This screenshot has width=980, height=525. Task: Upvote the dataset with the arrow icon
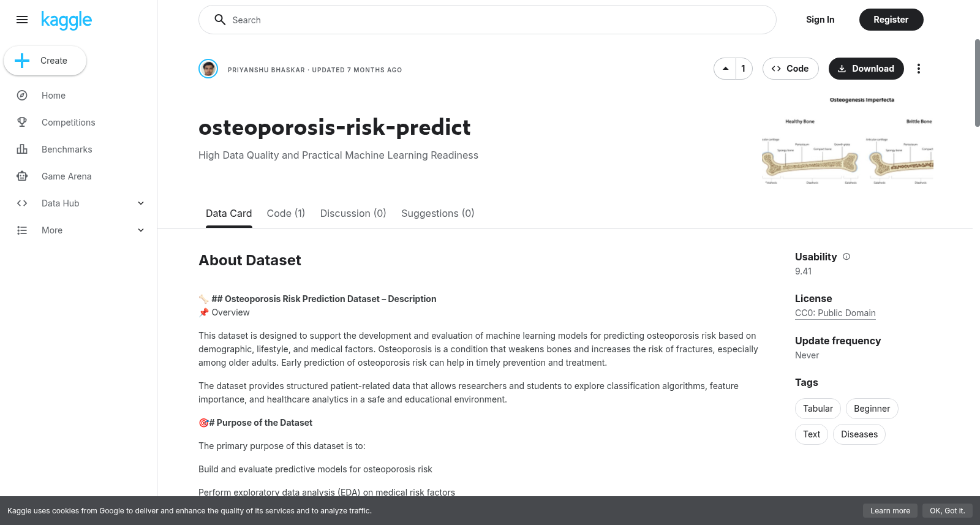725,69
